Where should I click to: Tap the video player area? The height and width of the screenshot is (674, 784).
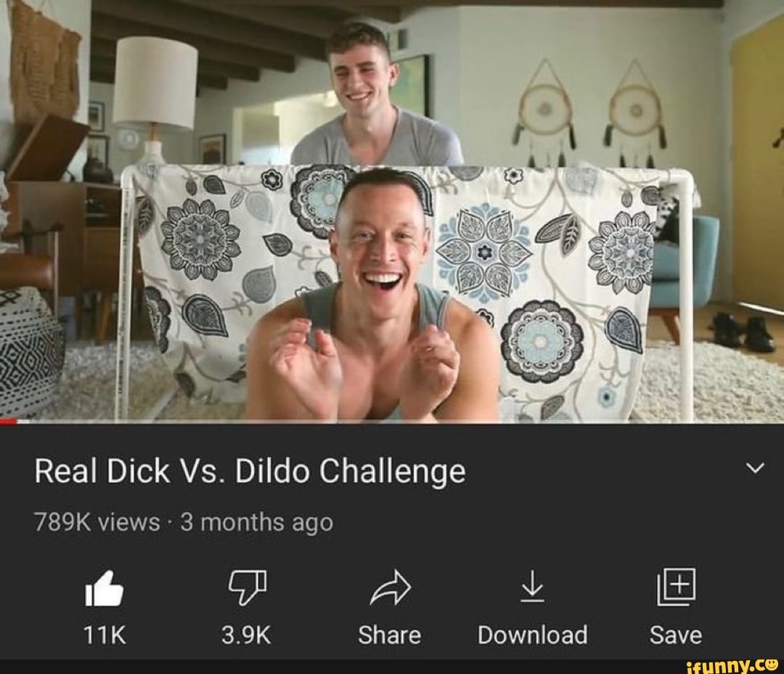pos(392,212)
